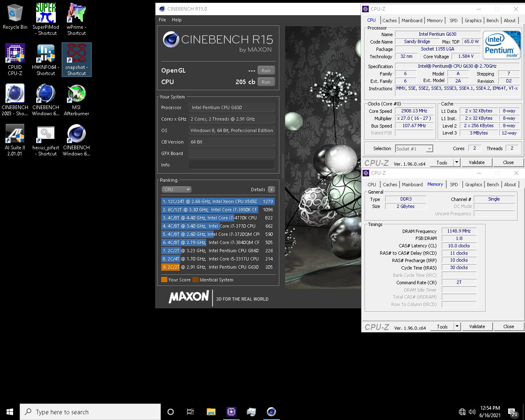Open the volume speaker tray icon

tap(472, 412)
